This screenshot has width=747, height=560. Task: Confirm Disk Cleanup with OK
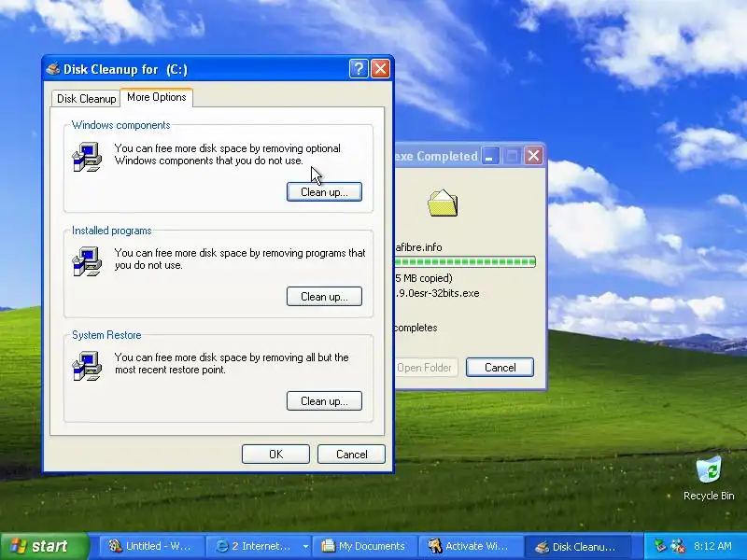pyautogui.click(x=275, y=455)
